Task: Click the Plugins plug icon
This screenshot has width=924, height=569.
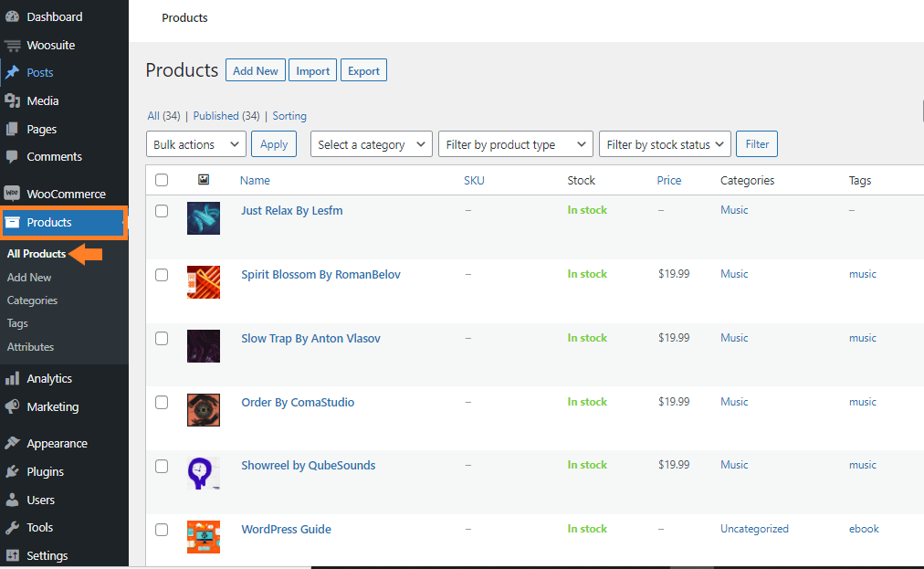Action: [13, 471]
